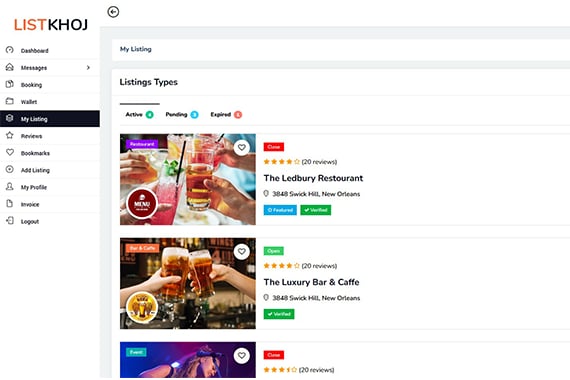Open Invoice menu item

point(50,204)
